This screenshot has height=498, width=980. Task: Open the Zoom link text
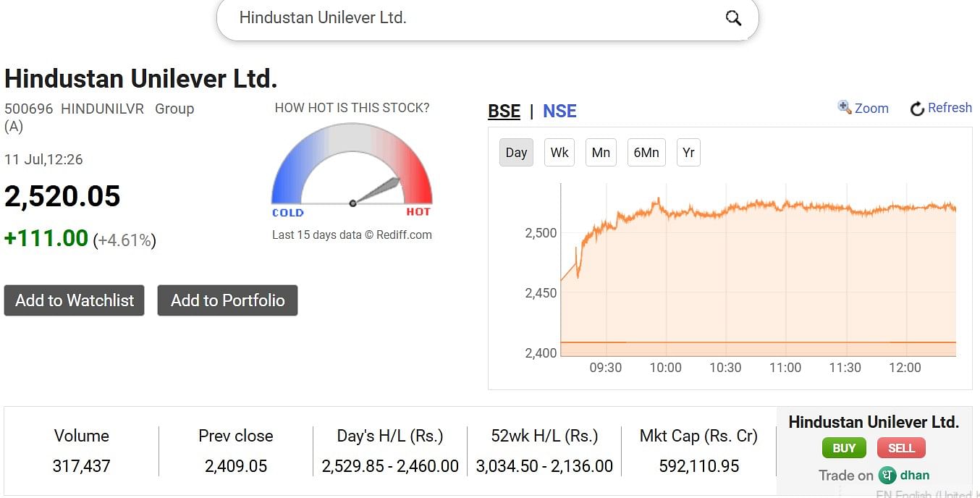click(x=871, y=108)
